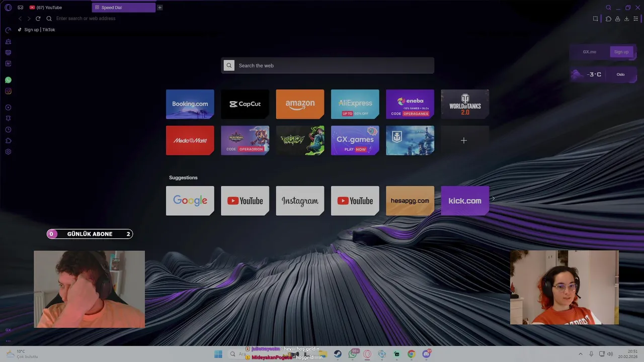Open the hesapgg.com suggestion tile
The image size is (644, 362).
point(410,201)
